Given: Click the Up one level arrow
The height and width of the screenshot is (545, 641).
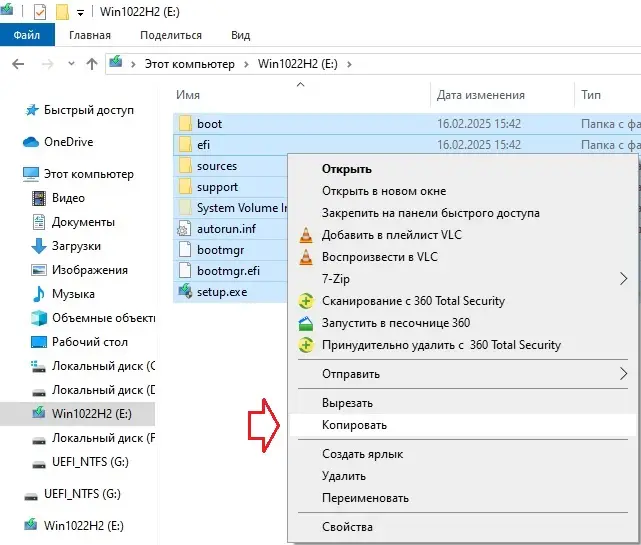Looking at the screenshot, I should 92,64.
